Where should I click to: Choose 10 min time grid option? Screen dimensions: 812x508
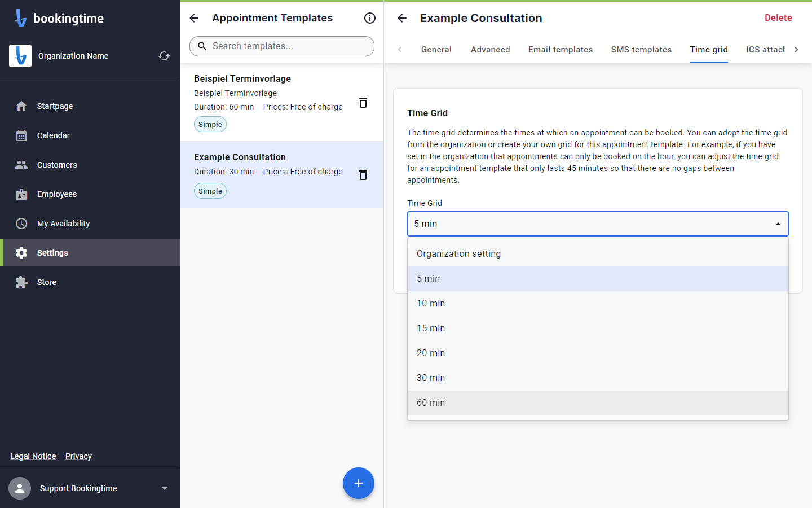[598, 304]
